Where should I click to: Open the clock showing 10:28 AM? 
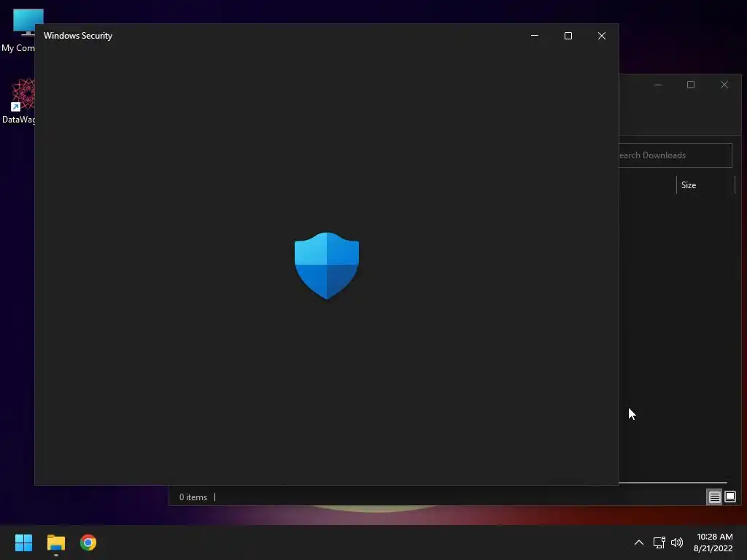click(713, 542)
